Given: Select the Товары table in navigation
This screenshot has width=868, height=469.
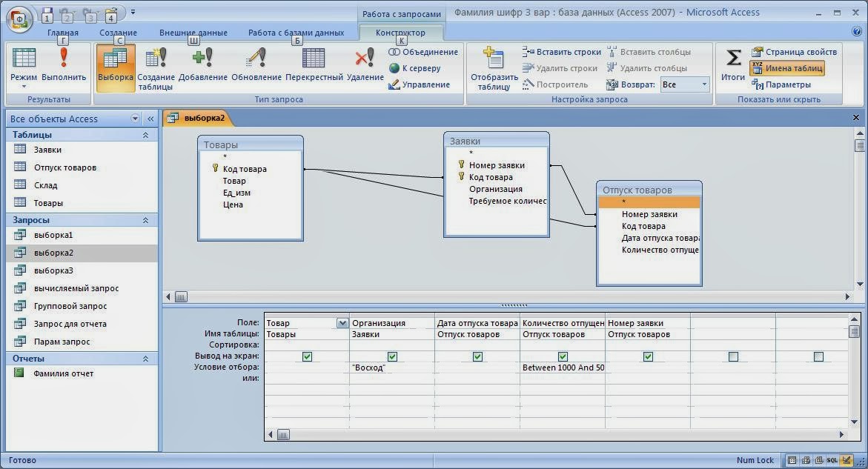Looking at the screenshot, I should coord(82,203).
